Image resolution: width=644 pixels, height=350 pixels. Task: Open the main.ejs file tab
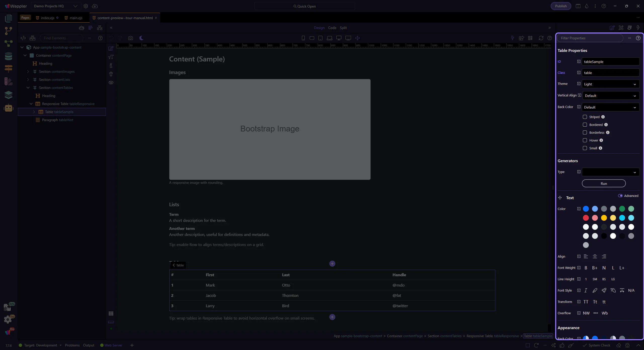tap(76, 18)
